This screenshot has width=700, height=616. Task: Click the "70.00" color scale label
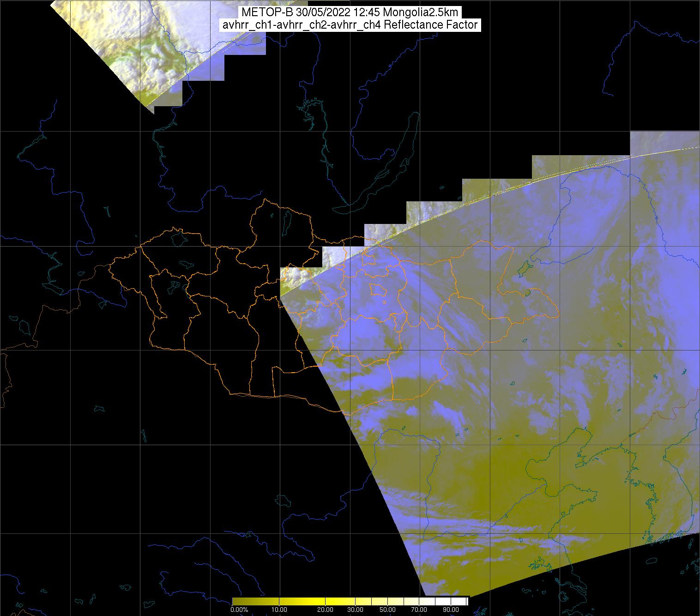point(419,610)
